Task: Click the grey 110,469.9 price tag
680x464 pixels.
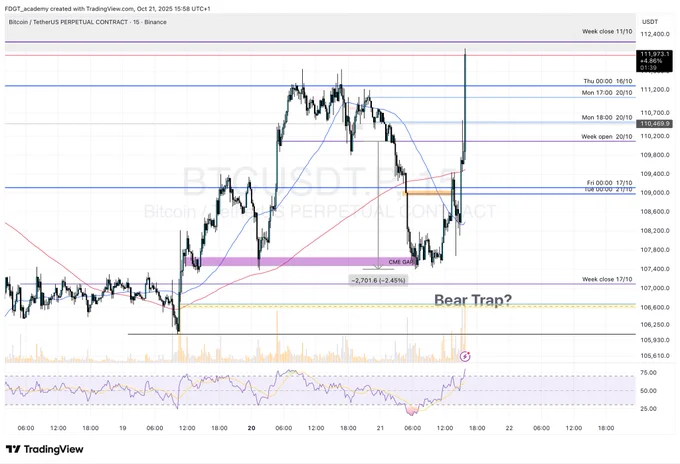Action: (x=654, y=124)
